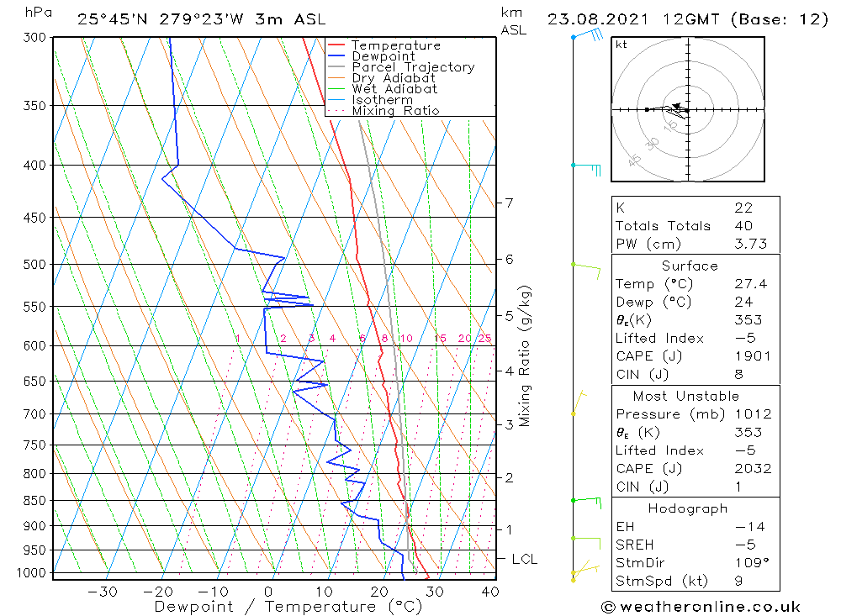841x616 pixels.
Task: Click the K index value 22
Action: coord(743,208)
